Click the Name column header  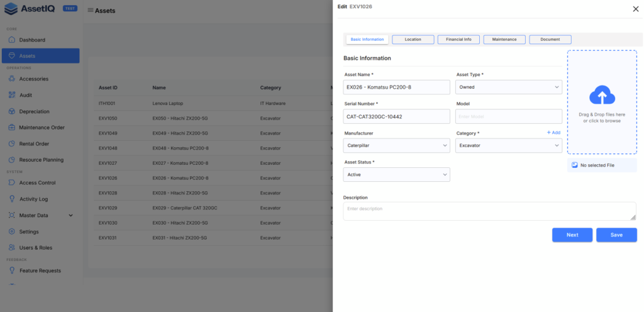(x=159, y=87)
